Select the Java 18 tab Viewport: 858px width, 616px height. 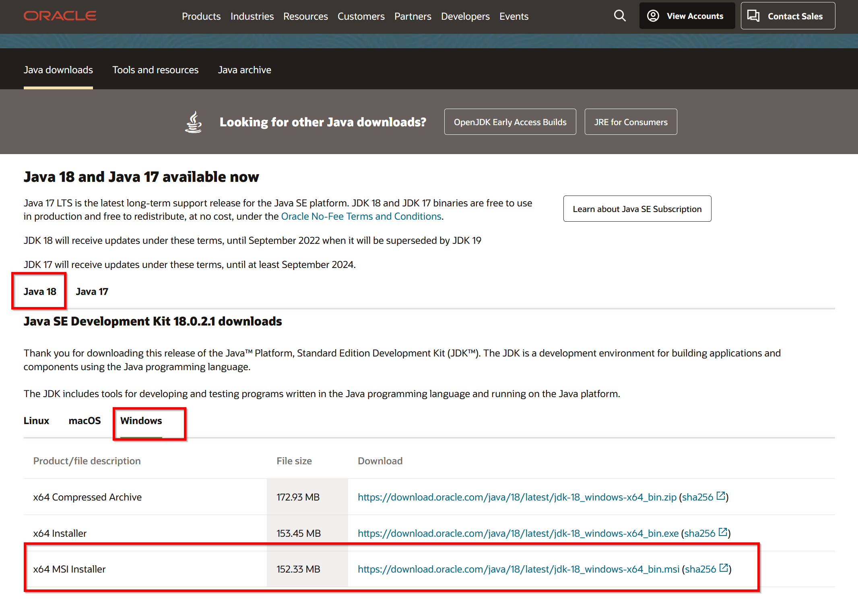coord(40,291)
